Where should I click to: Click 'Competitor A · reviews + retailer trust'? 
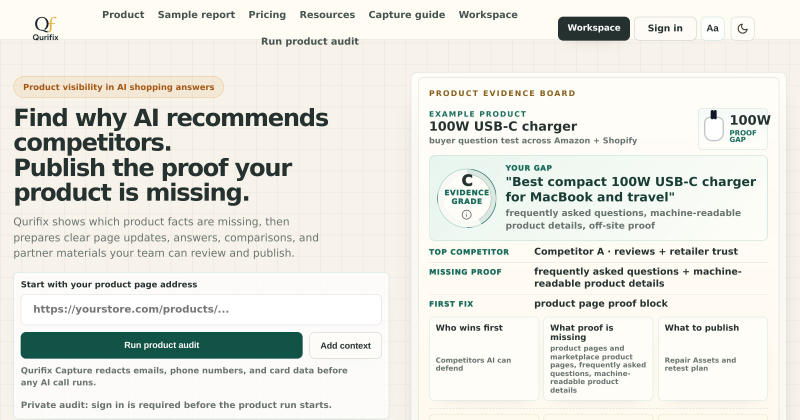point(636,252)
